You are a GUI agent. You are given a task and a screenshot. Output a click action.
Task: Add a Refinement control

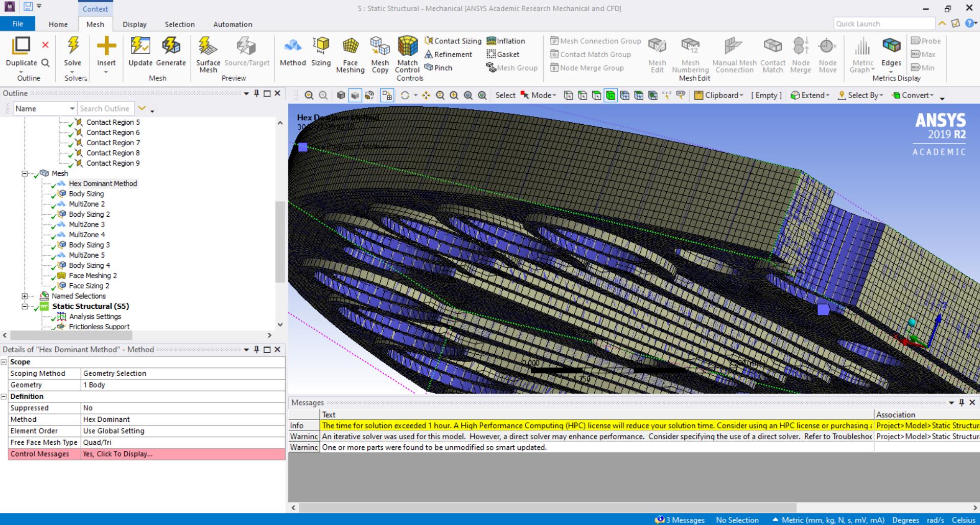click(448, 54)
